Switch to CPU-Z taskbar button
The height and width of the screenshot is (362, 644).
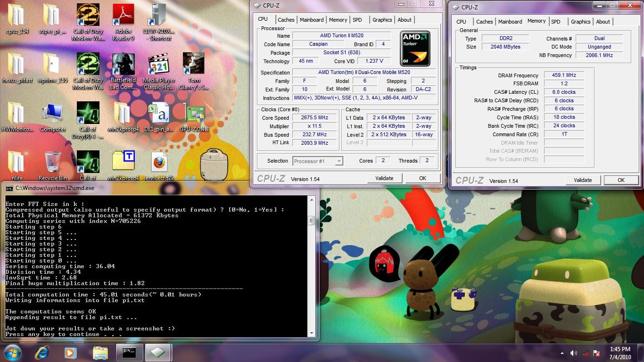[158, 353]
